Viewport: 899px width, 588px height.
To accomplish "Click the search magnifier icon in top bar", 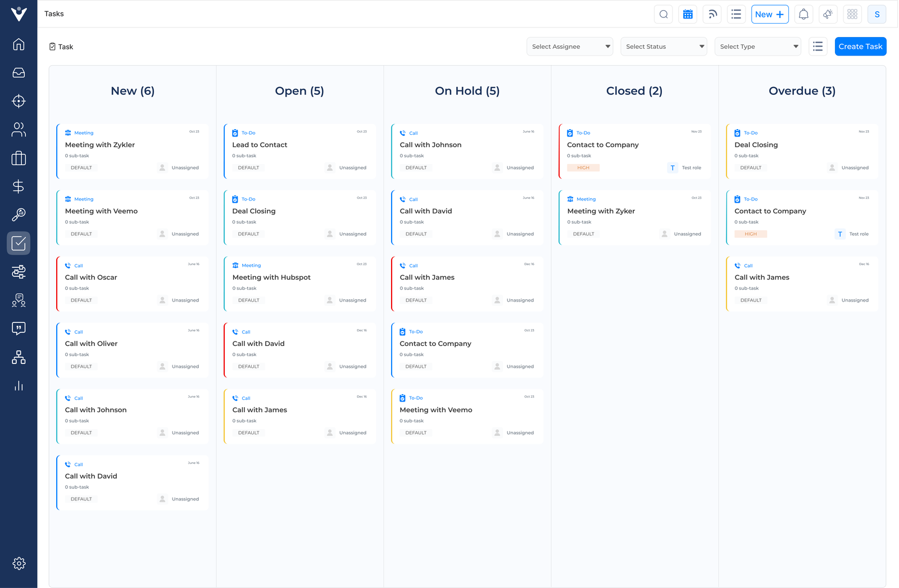I will (664, 15).
